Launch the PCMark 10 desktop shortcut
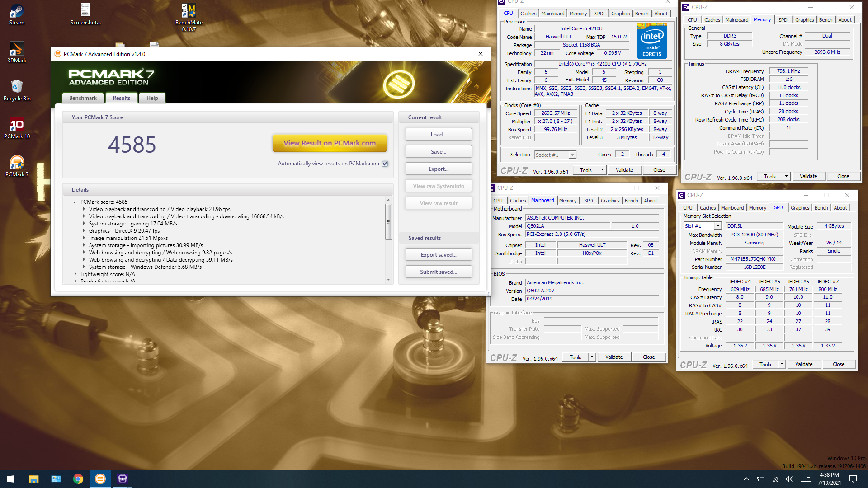 click(17, 128)
